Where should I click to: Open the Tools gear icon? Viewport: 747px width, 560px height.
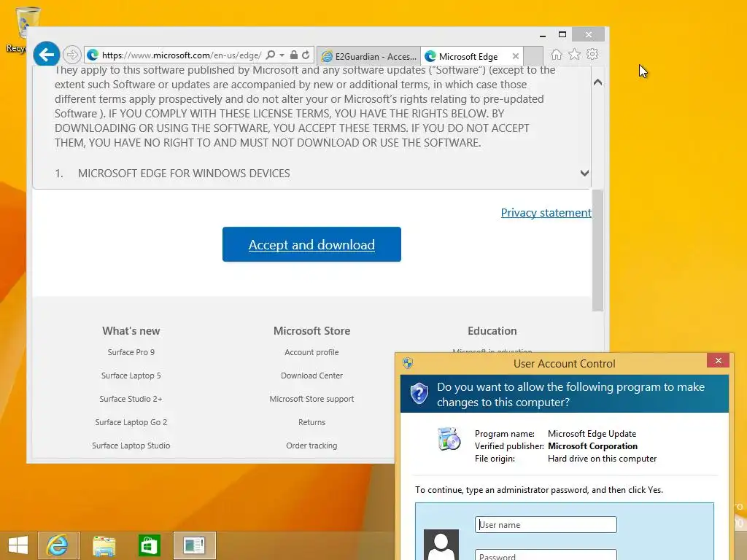(x=592, y=54)
